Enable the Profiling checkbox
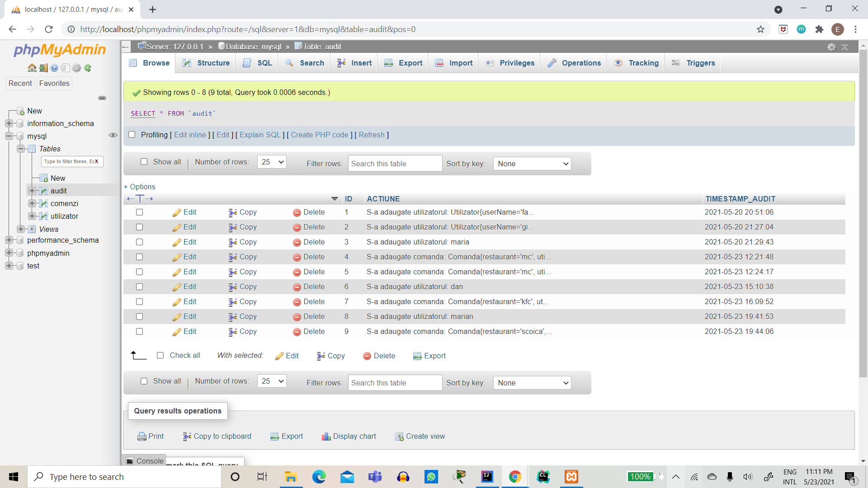868x488 pixels. click(132, 135)
